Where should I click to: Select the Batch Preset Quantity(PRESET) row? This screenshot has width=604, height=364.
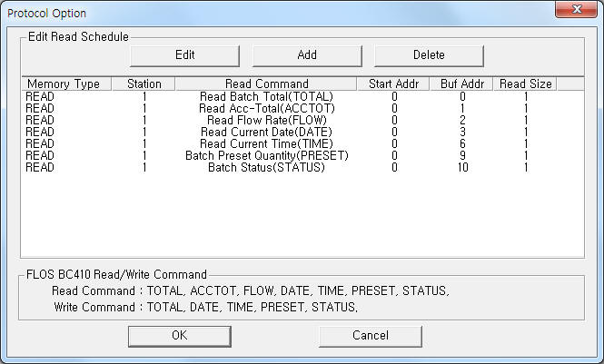(x=302, y=156)
